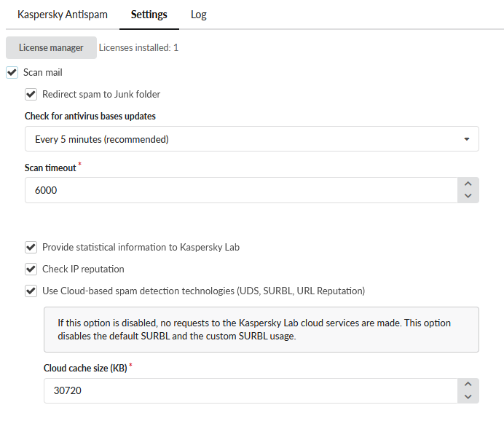Disable Redirect spam to Junk folder
This screenshot has height=421, width=504.
coord(31,94)
